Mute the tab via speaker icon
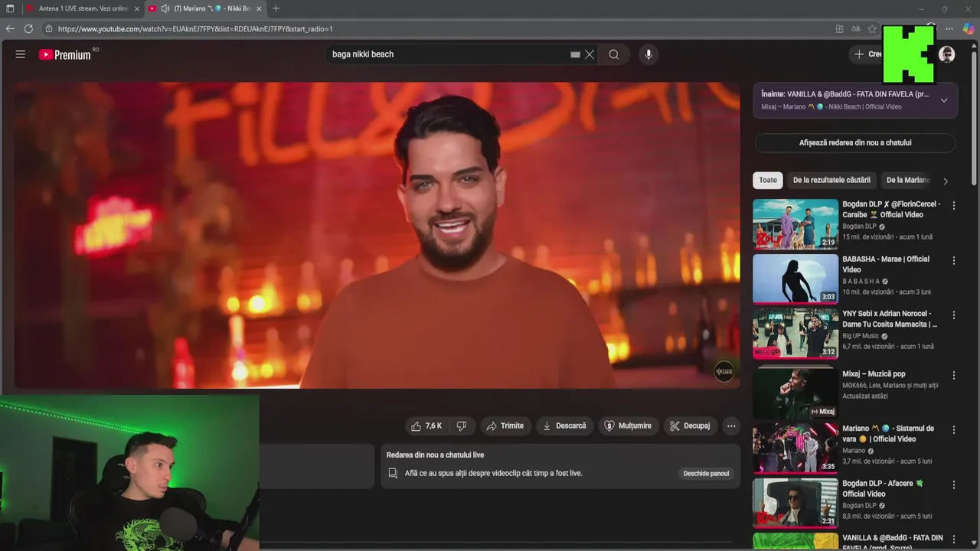This screenshot has height=551, width=980. (165, 8)
